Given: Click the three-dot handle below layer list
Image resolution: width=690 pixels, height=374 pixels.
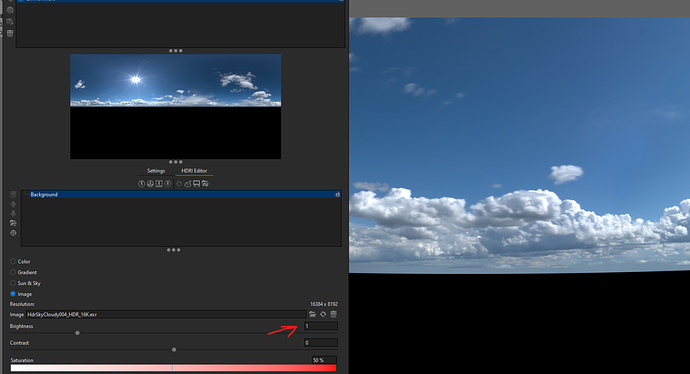Looking at the screenshot, I should tap(173, 250).
